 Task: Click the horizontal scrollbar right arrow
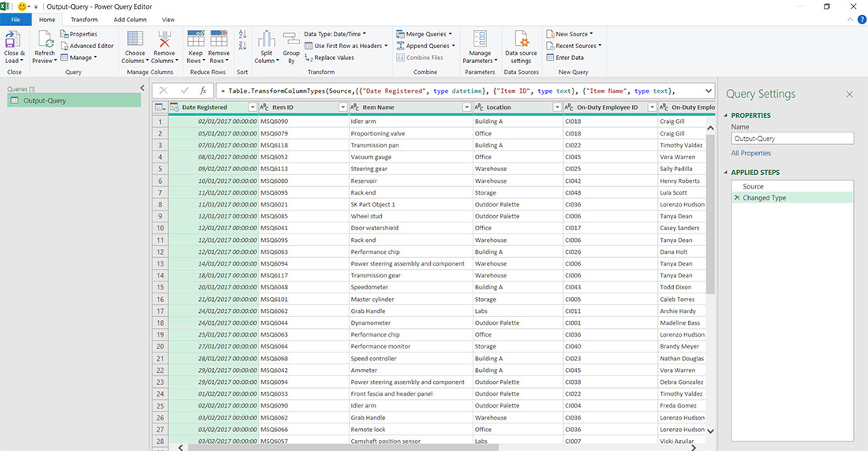[x=693, y=447]
